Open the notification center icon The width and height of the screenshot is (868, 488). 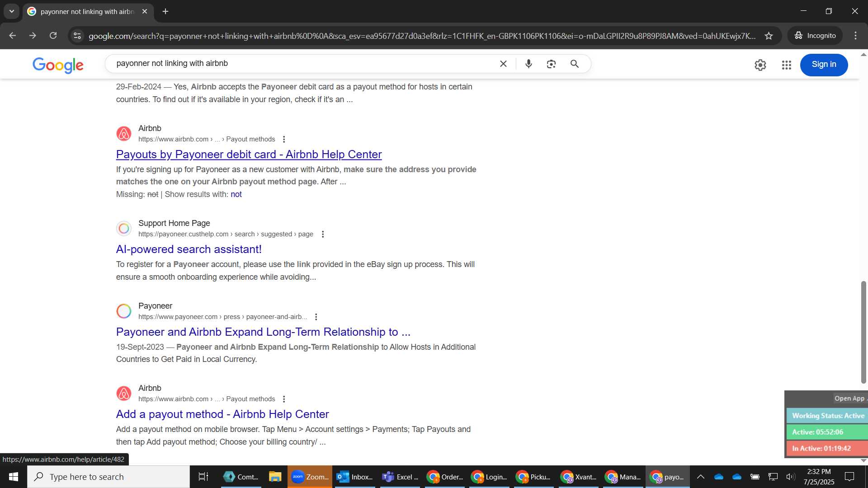(849, 477)
